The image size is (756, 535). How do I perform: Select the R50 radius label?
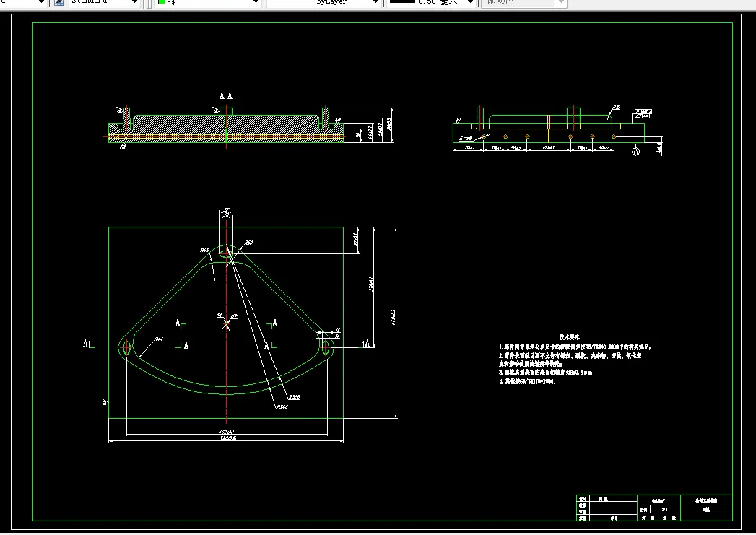click(248, 243)
